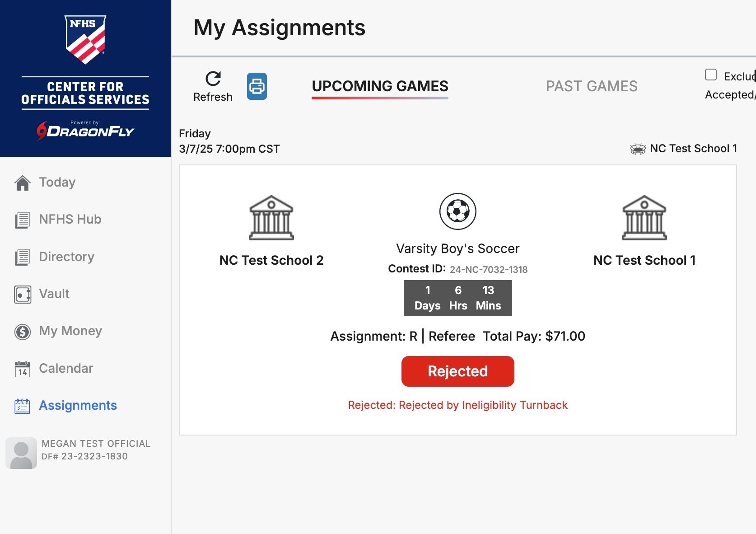Click the NC Test School 2 building icon

[x=271, y=217]
